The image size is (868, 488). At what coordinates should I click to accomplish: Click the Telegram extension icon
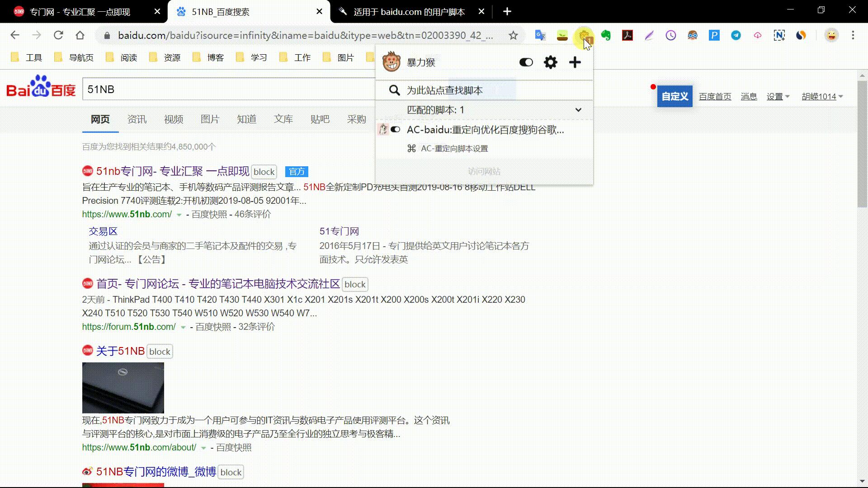[x=736, y=35]
